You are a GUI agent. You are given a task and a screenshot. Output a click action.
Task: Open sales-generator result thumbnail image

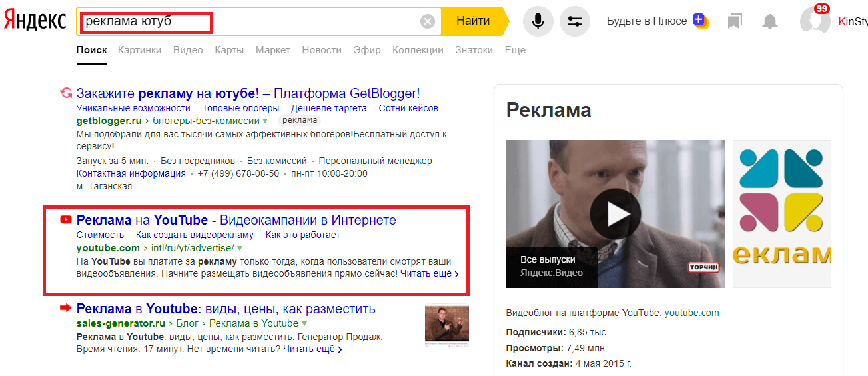(447, 326)
